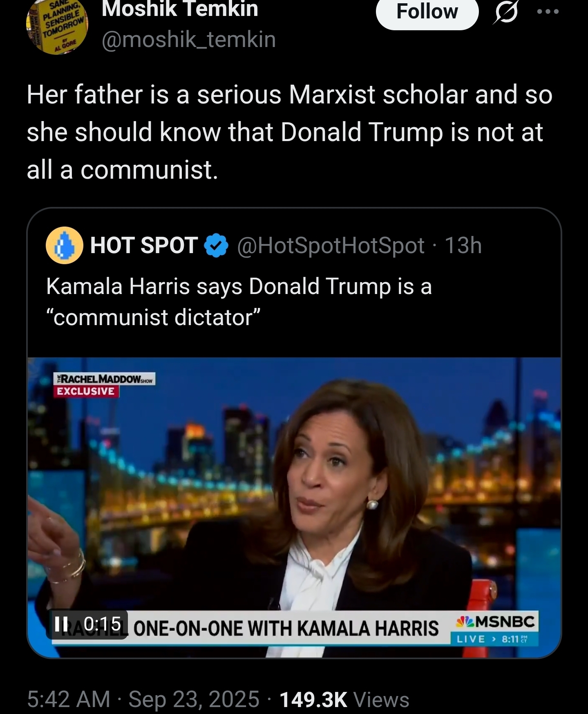Screen dimensions: 588x714
Task: Open the HOT SPOT display name
Action: click(x=144, y=245)
